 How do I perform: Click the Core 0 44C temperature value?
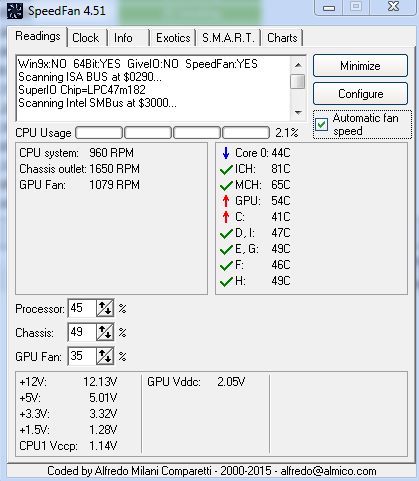281,153
